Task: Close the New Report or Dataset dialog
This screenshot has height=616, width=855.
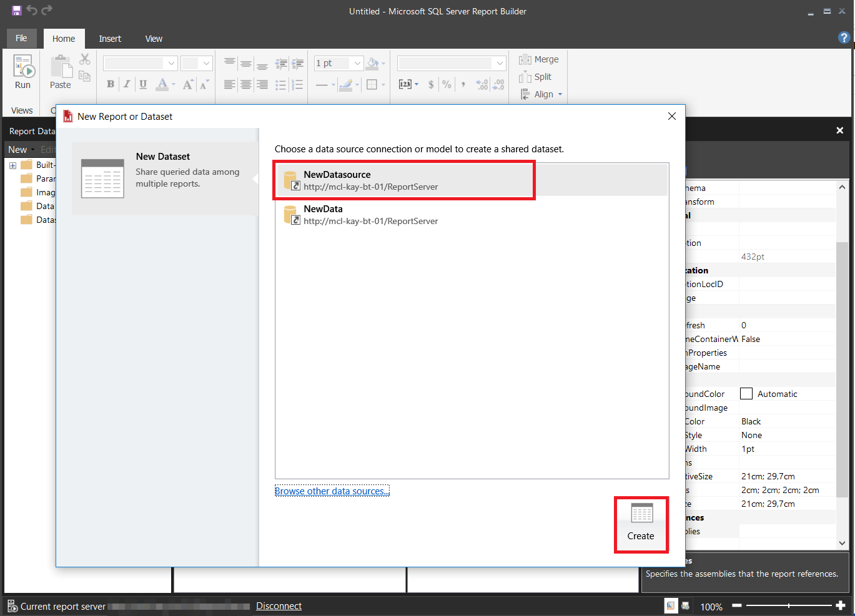Action: tap(672, 116)
